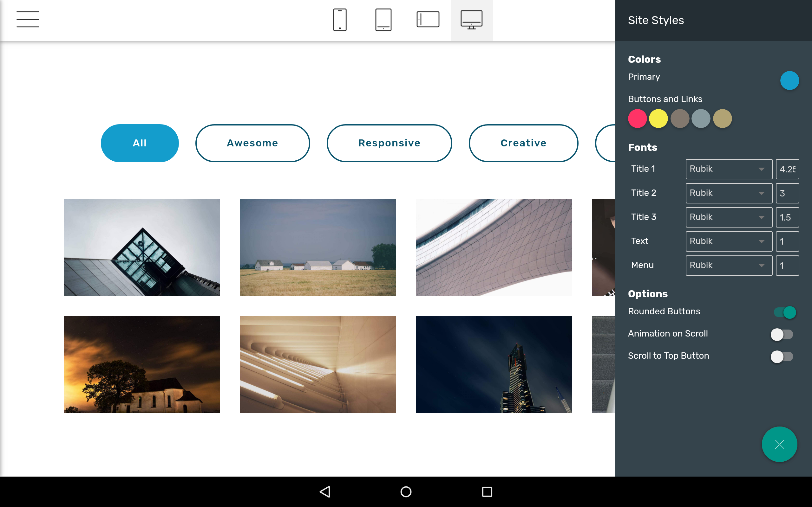Switch to portrait tablet preview
Screen dimensions: 812x507
pyautogui.click(x=383, y=20)
